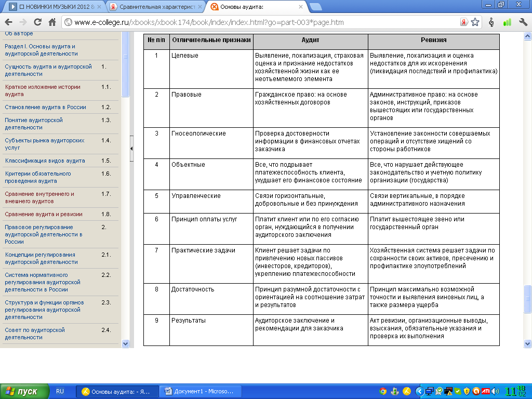The width and height of the screenshot is (532, 399).
Task: Click the Yandex icon in the address bar
Action: 464,22
